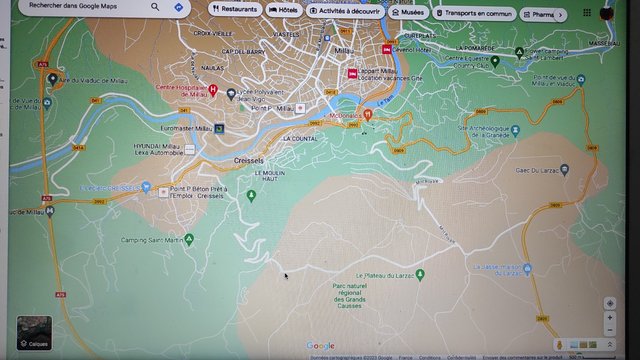Click the Le Plateau du Larzac park marker
640x360 pixels.
pyautogui.click(x=420, y=274)
